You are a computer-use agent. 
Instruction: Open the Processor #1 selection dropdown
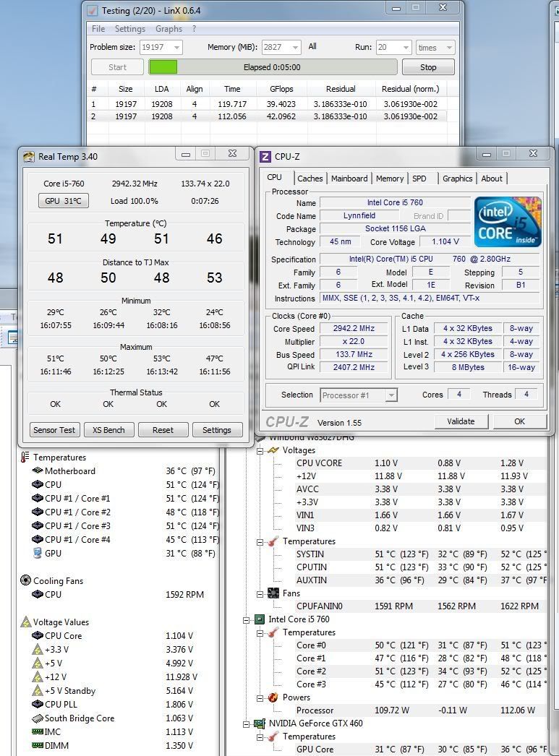click(391, 395)
